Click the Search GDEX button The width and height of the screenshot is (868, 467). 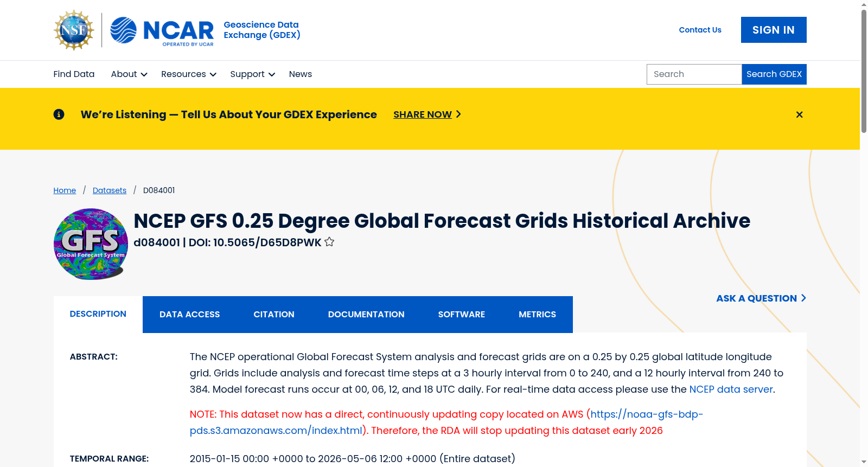[774, 74]
